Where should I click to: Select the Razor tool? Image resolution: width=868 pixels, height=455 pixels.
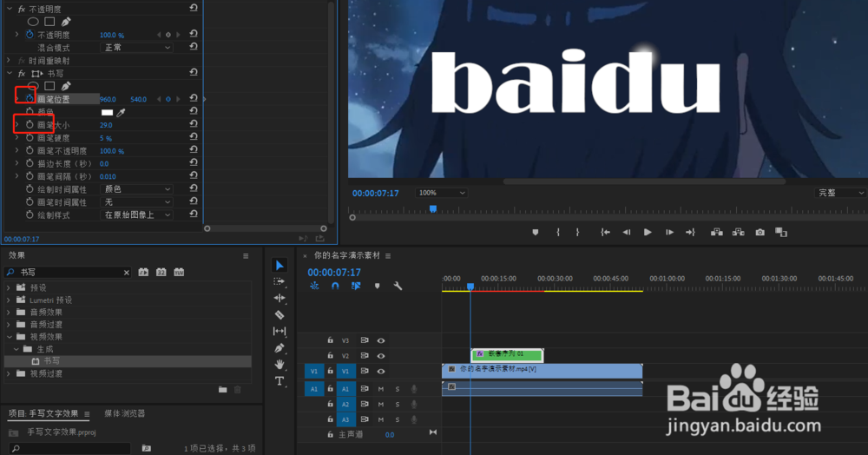[x=279, y=314]
